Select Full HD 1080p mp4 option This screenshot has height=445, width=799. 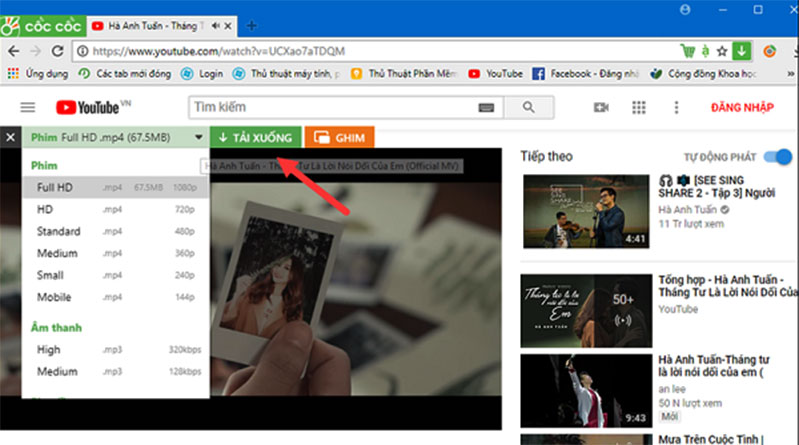(115, 187)
